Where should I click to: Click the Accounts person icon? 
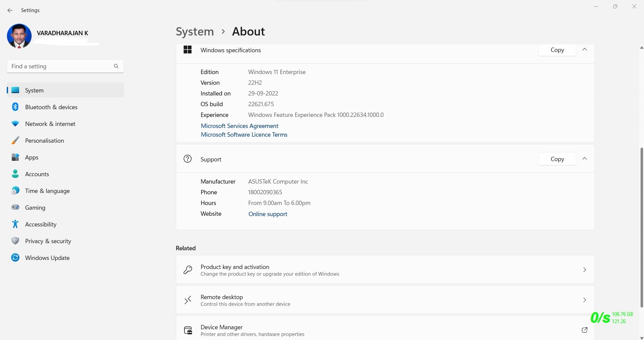15,174
